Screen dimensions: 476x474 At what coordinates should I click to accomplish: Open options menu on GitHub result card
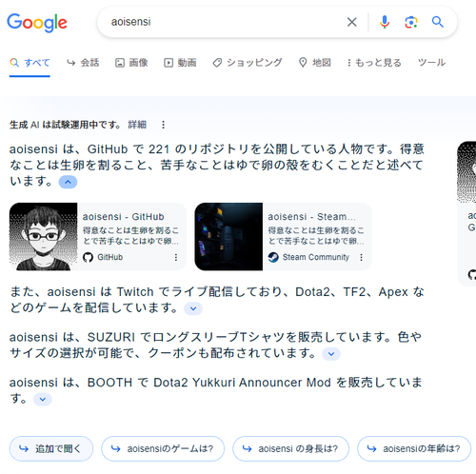(176, 257)
